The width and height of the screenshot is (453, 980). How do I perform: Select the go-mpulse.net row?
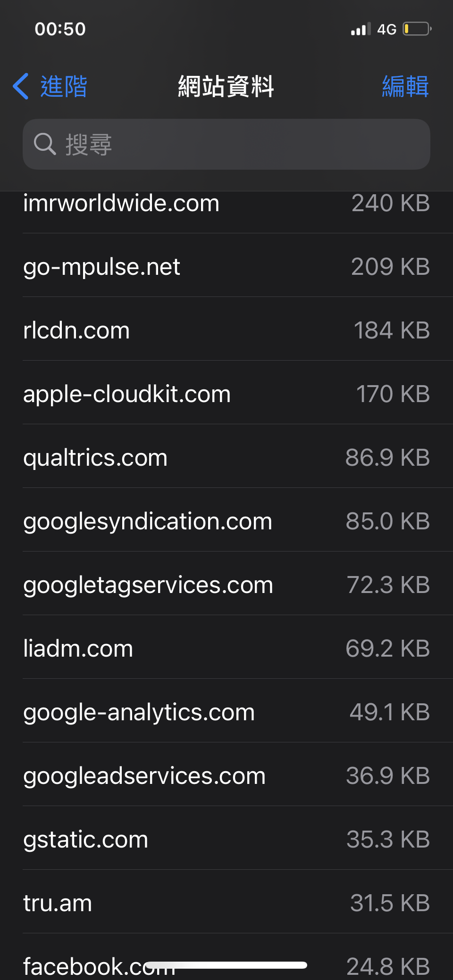point(226,267)
